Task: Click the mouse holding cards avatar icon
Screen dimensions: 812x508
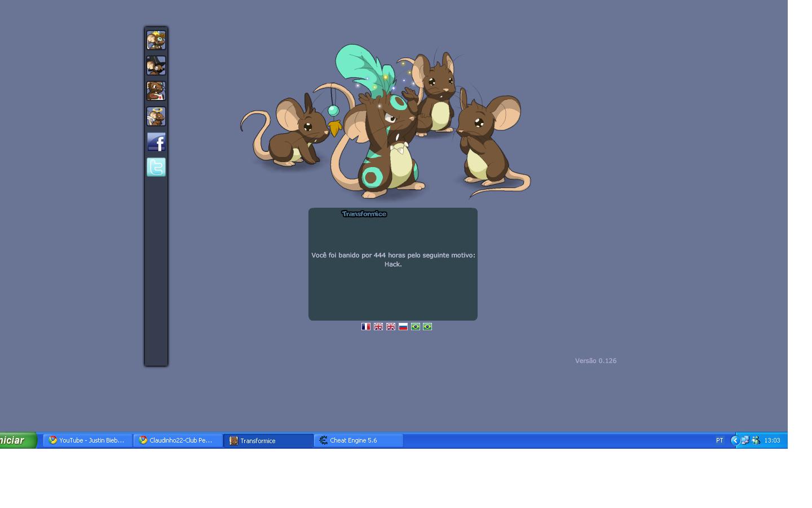Action: [156, 90]
